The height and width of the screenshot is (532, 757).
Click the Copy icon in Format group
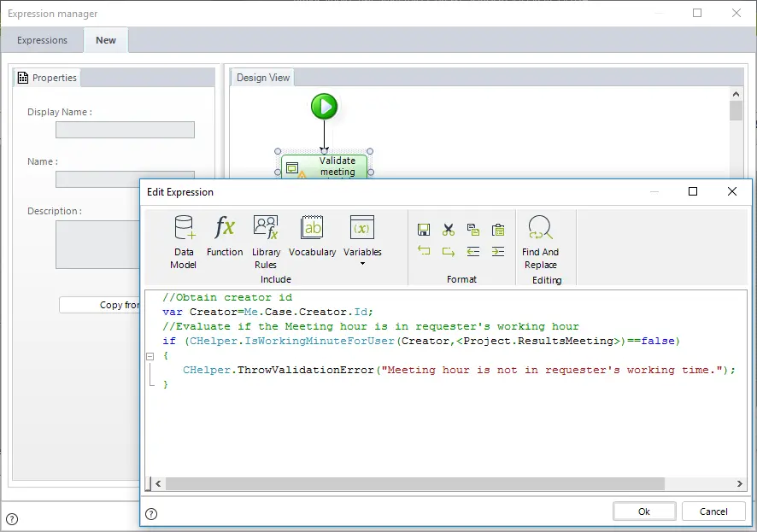coord(473,230)
